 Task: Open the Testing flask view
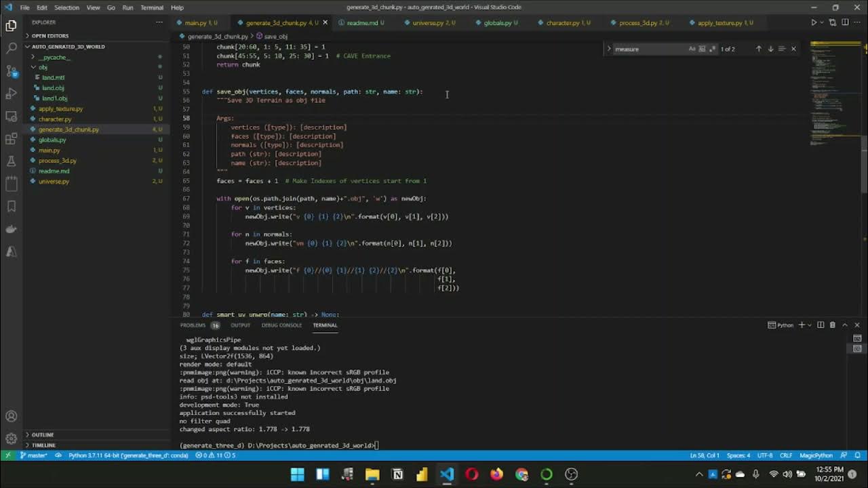click(11, 161)
